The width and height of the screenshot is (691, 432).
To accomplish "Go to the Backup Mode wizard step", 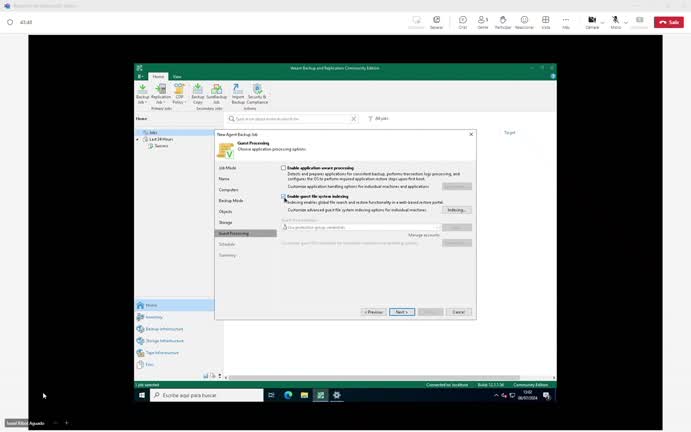I will pyautogui.click(x=231, y=201).
